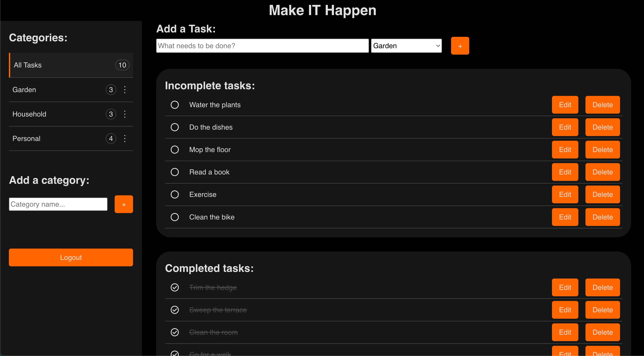Delete the "Do the dishes" task
This screenshot has height=356, width=644.
602,127
